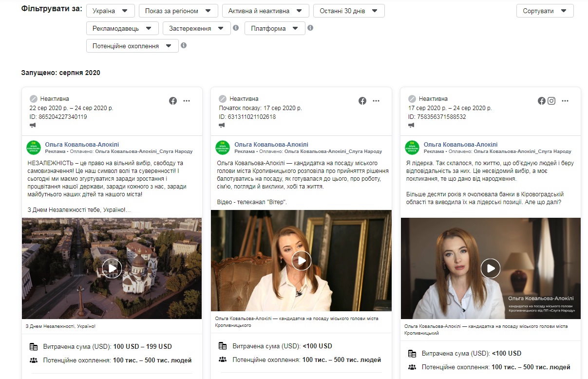Click info icon next to Застереження filter
Viewport: 588px width, 379px height.
[236, 28]
